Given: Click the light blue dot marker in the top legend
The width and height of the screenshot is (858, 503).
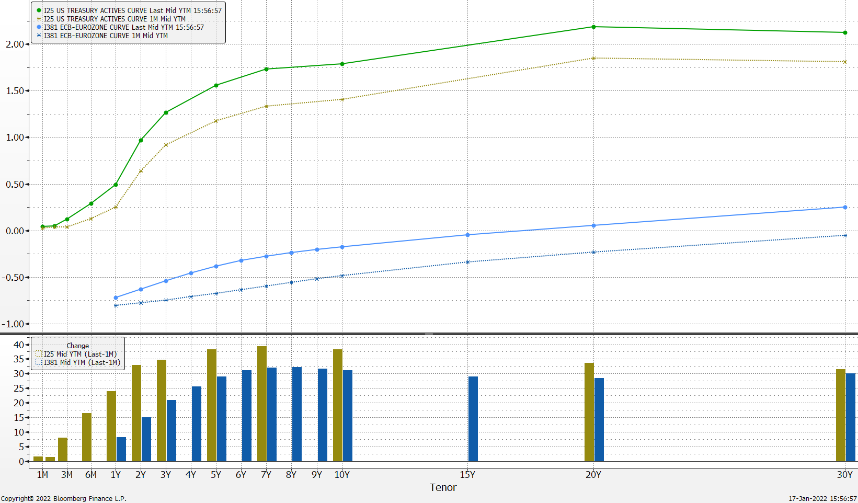Looking at the screenshot, I should coord(39,27).
